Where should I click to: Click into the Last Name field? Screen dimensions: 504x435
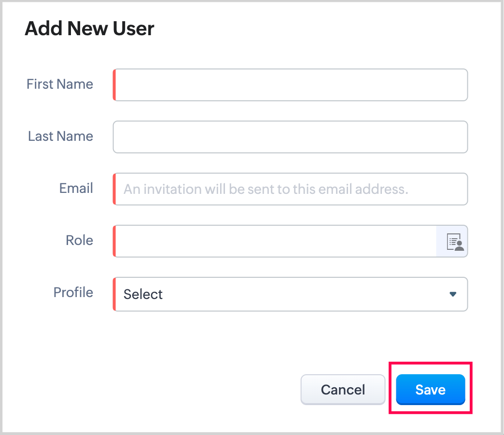290,137
